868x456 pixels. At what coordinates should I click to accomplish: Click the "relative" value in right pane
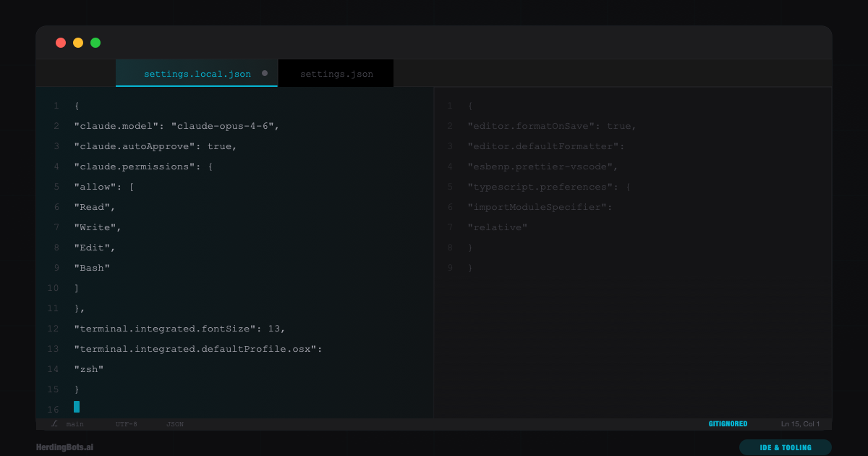[x=498, y=227]
